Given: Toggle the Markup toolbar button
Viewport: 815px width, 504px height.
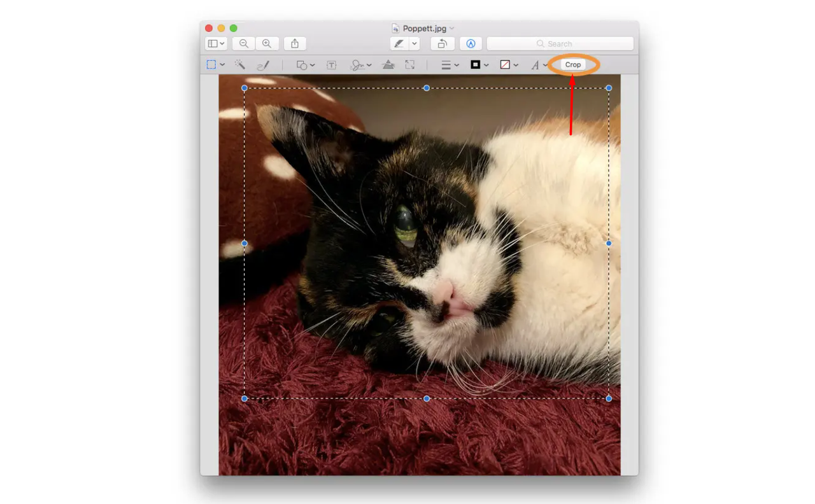Looking at the screenshot, I should pos(471,44).
